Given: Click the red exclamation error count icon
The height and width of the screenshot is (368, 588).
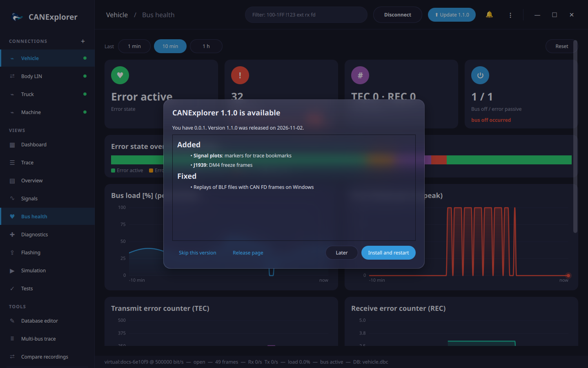Looking at the screenshot, I should pyautogui.click(x=240, y=75).
